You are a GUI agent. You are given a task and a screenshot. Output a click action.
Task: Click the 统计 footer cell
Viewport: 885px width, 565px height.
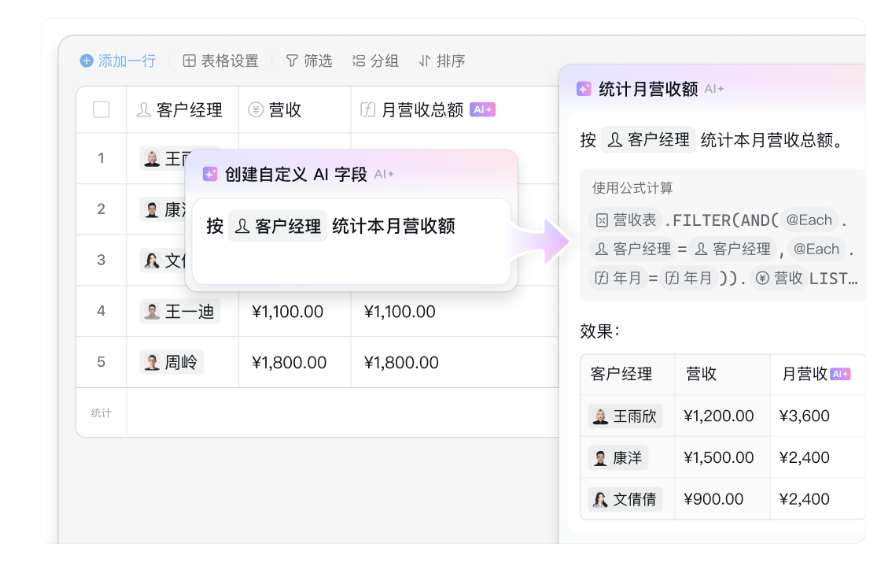pyautogui.click(x=101, y=412)
